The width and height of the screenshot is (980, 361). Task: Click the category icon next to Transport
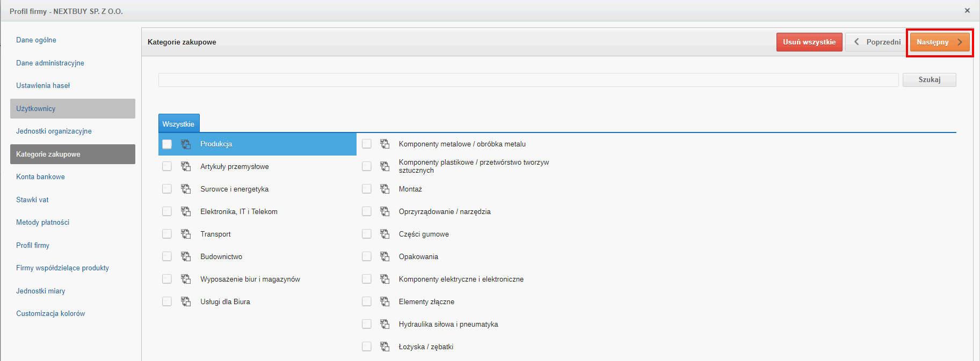point(186,234)
